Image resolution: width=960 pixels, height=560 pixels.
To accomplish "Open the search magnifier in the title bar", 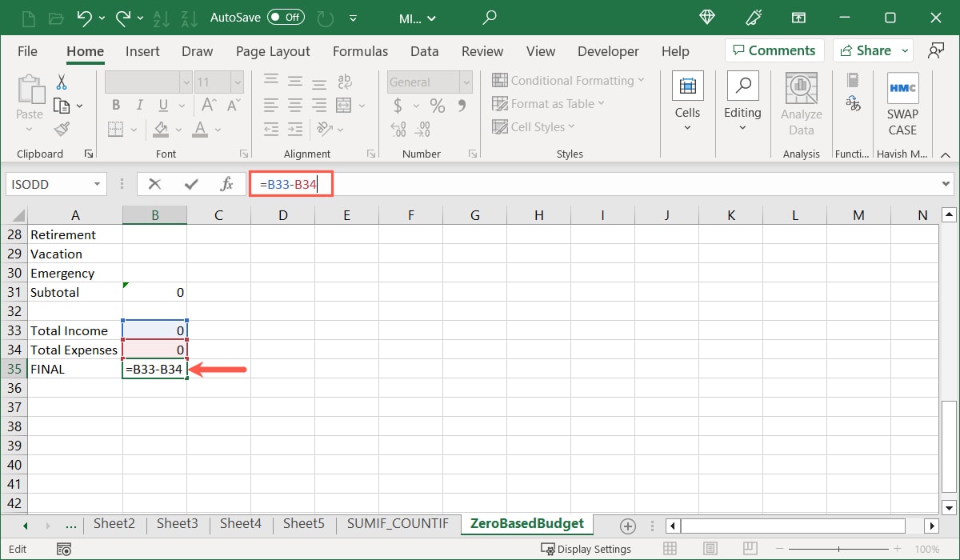I will 490,17.
